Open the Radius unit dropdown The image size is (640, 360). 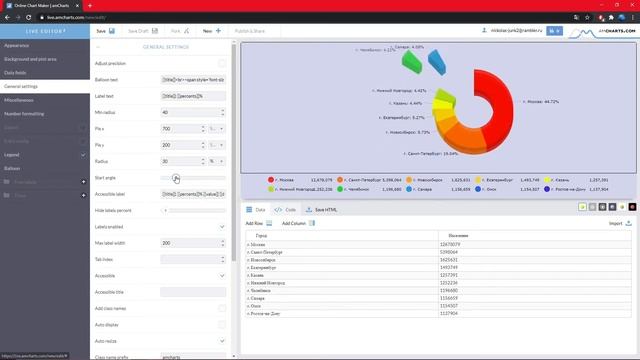[x=217, y=161]
